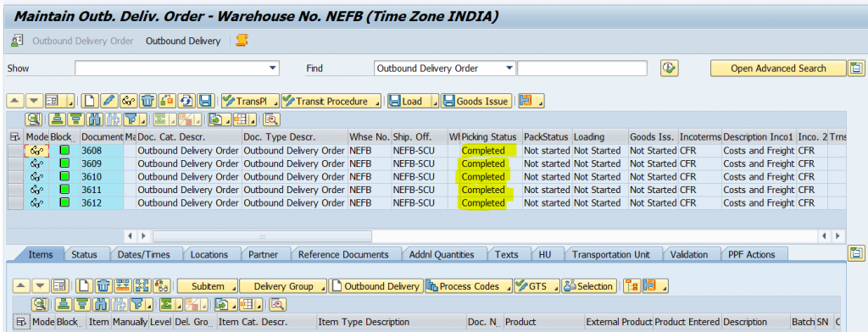Screen dimensions: 868x332
Task: Click the layout icon at right of the Items tab strip
Action: [856, 254]
